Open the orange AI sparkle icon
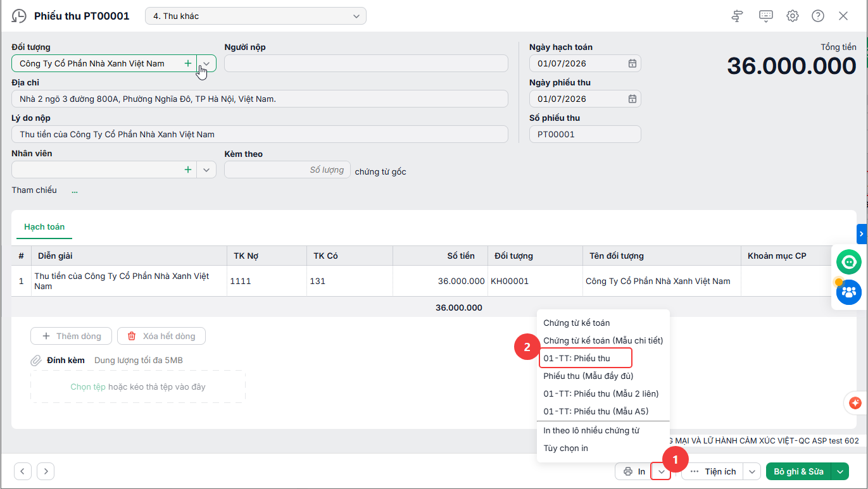 855,402
